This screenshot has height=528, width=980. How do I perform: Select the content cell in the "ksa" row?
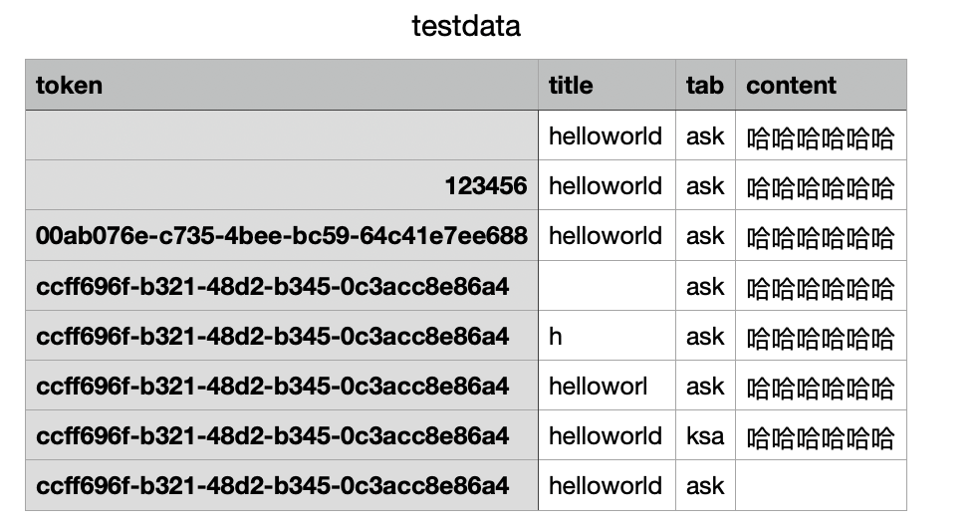(821, 436)
